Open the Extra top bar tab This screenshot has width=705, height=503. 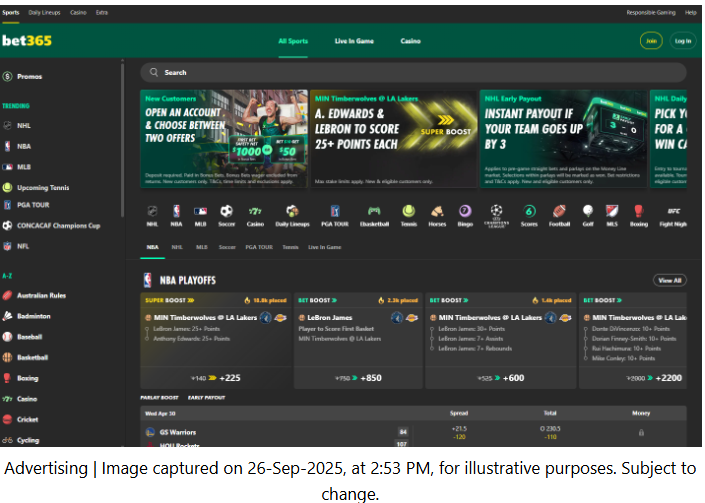tap(102, 13)
